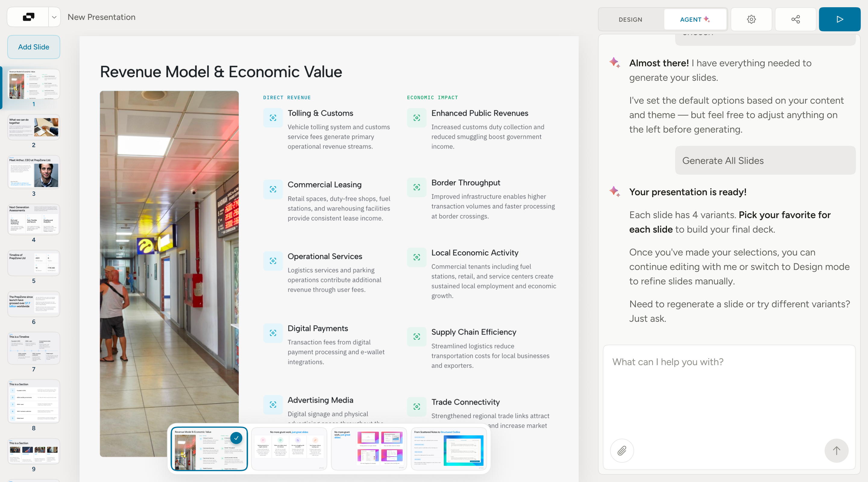868x482 pixels.
Task: Click the Tolling & Customs icon
Action: point(273,117)
